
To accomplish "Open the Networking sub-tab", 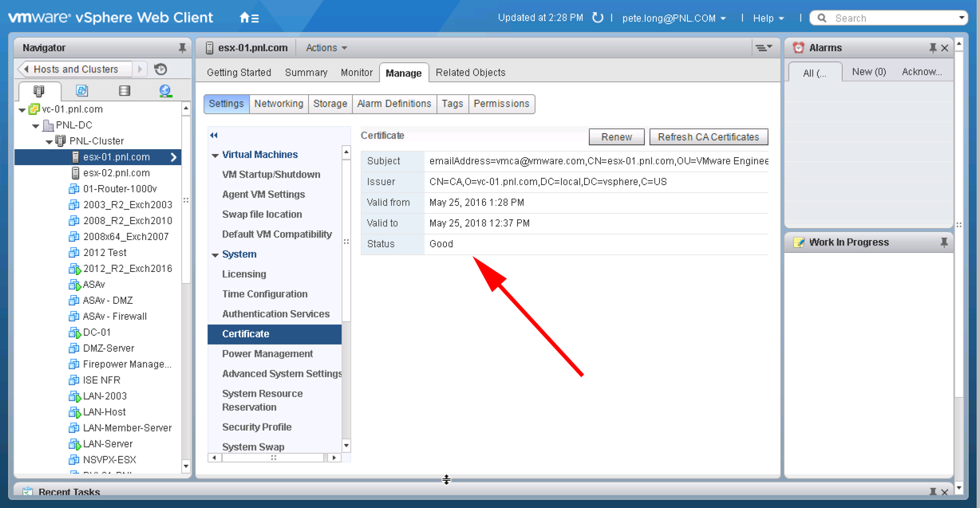I will point(279,104).
